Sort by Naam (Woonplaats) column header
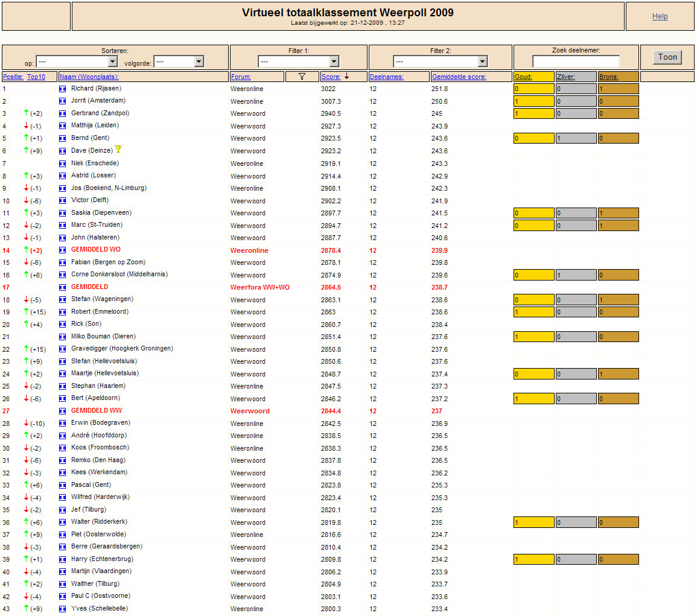This screenshot has width=697, height=616. [89, 77]
